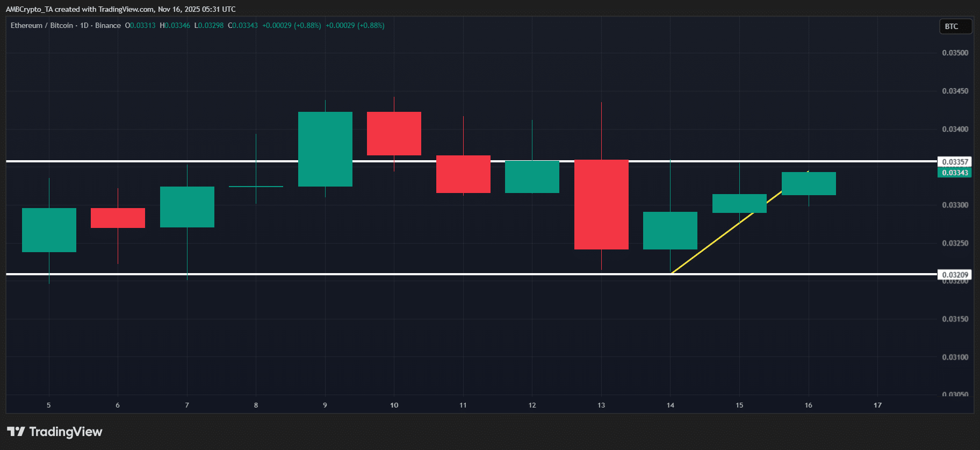Click the 0.03500 price axis label
Screen dimensions: 980x450
point(955,53)
